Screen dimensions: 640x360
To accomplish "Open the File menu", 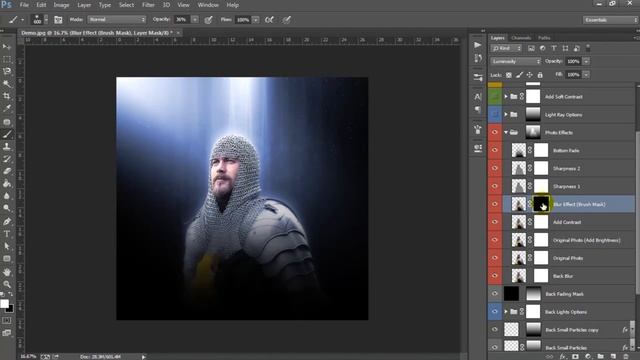I will (x=24, y=5).
